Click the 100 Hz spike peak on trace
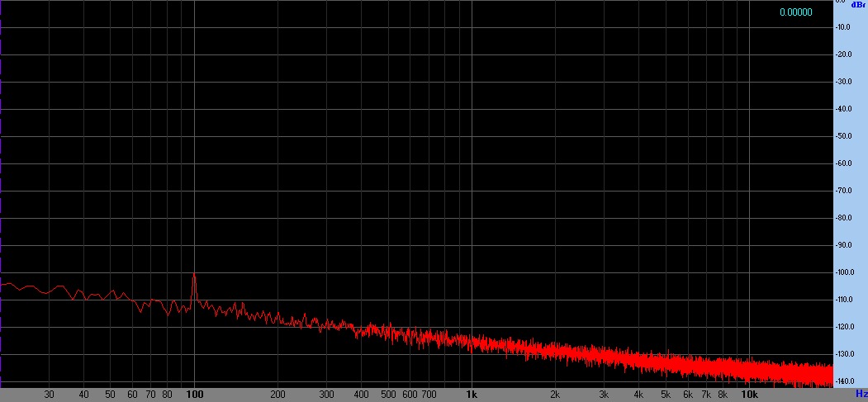Screen dimensions: 868x402 pos(194,274)
